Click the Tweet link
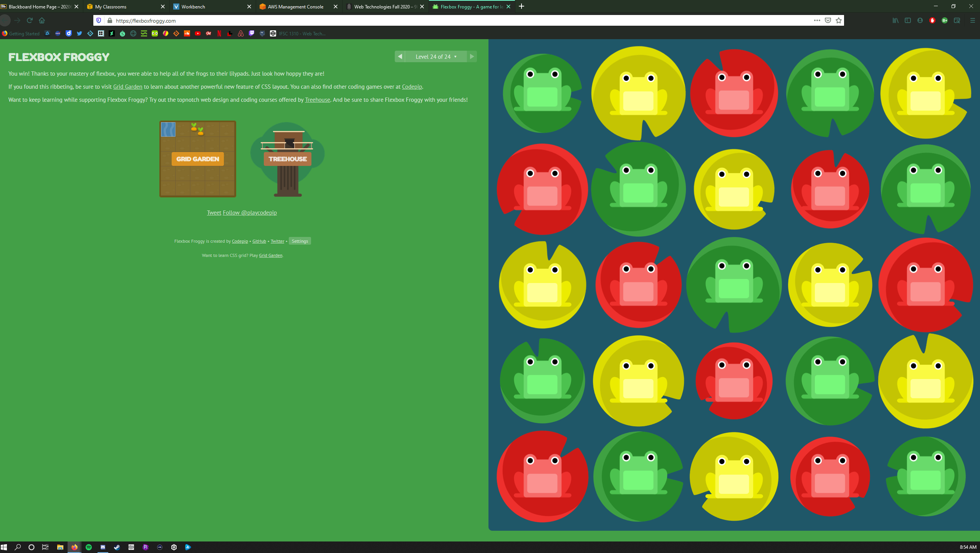Viewport: 980px width, 553px height. point(214,213)
